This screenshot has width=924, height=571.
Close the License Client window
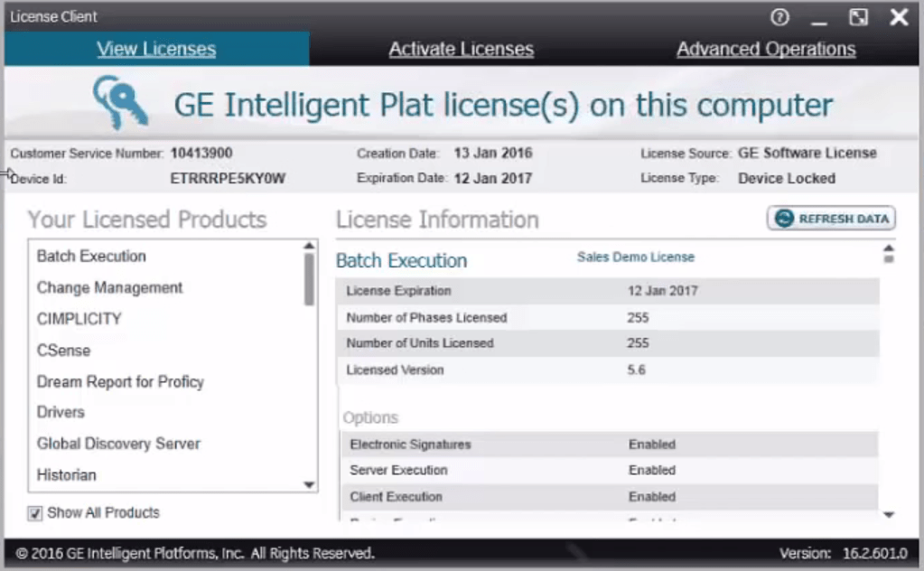(x=899, y=17)
